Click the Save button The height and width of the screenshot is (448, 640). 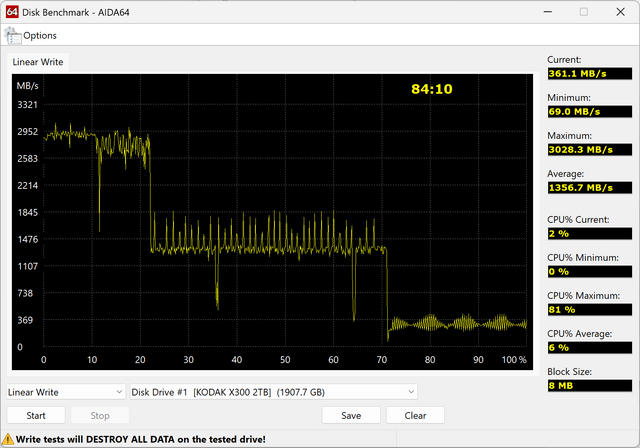click(x=351, y=415)
